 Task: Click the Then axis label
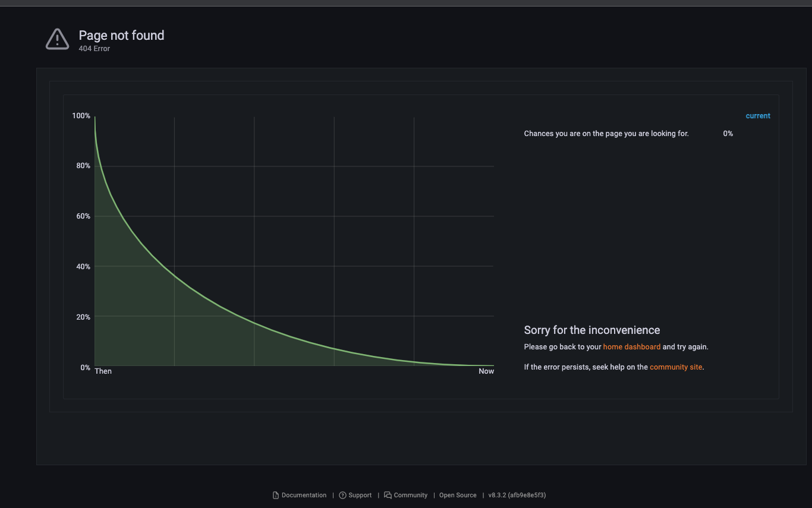103,371
